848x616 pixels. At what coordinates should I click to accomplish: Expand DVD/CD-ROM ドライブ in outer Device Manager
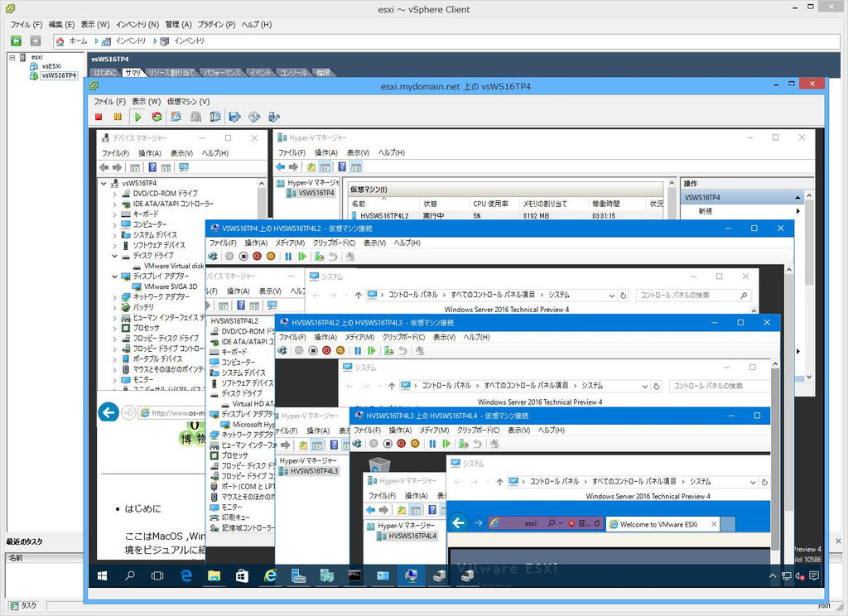pos(114,194)
